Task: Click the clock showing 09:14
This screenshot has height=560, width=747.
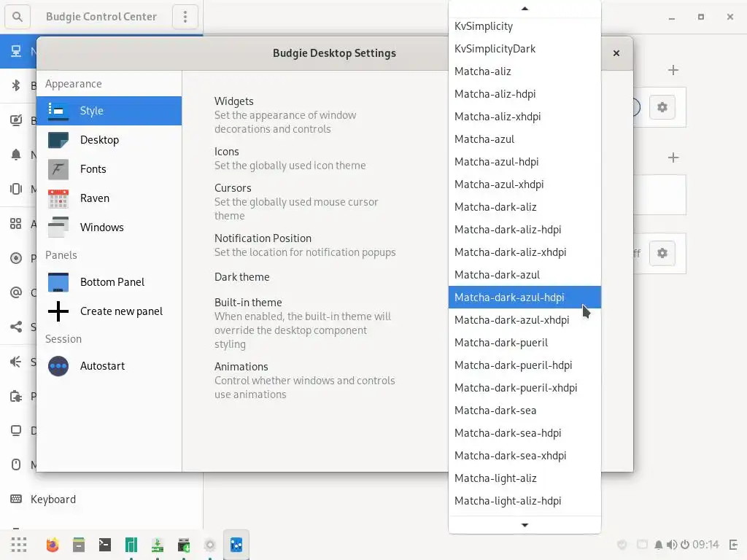Action: [x=705, y=544]
